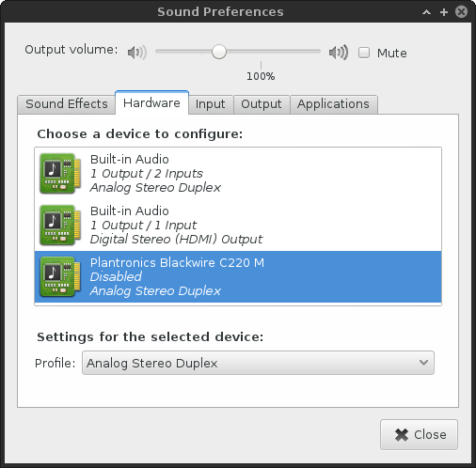Image resolution: width=476 pixels, height=468 pixels.
Task: Select Built-in Audio with 2 Inputs
Action: point(238,173)
